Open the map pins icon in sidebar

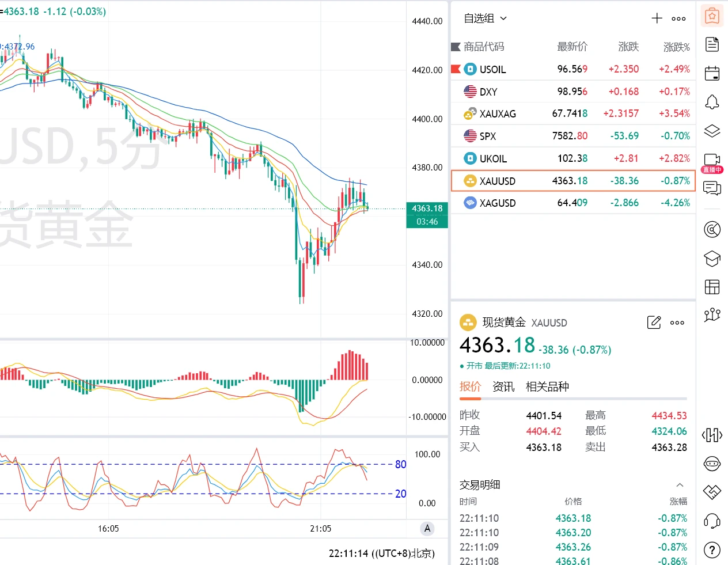[x=712, y=314]
